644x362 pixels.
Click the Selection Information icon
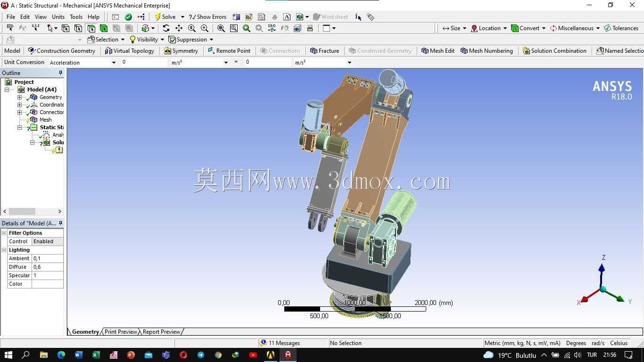pyautogui.click(x=358, y=17)
